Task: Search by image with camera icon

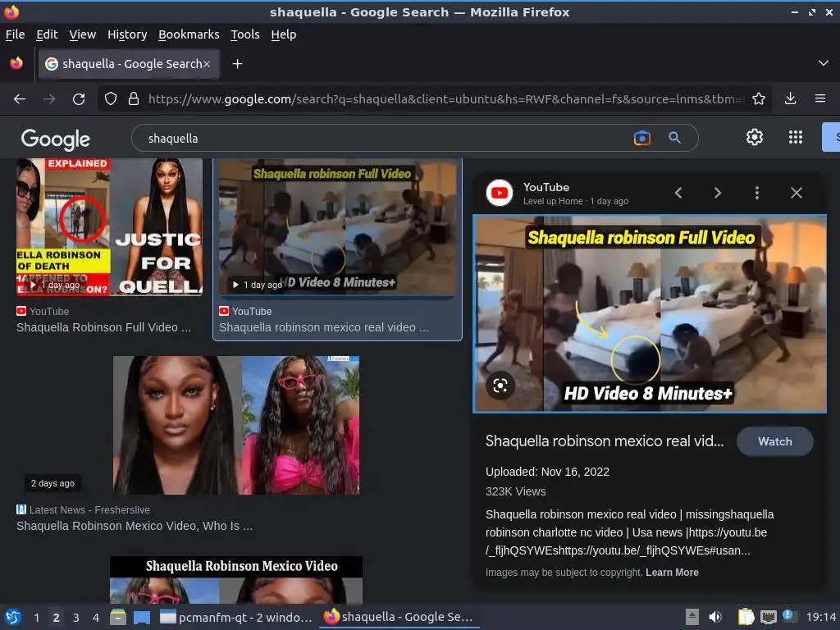Action: [641, 138]
